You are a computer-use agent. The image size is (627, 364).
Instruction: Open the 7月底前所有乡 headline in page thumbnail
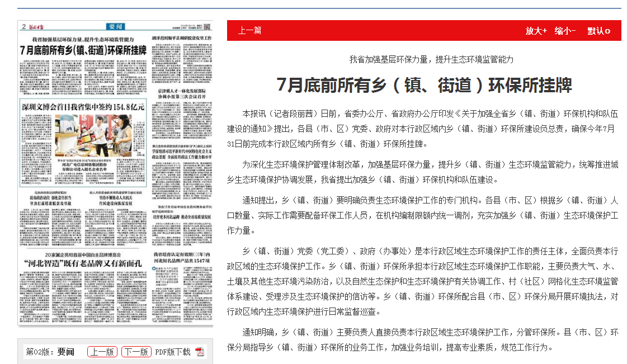[83, 50]
